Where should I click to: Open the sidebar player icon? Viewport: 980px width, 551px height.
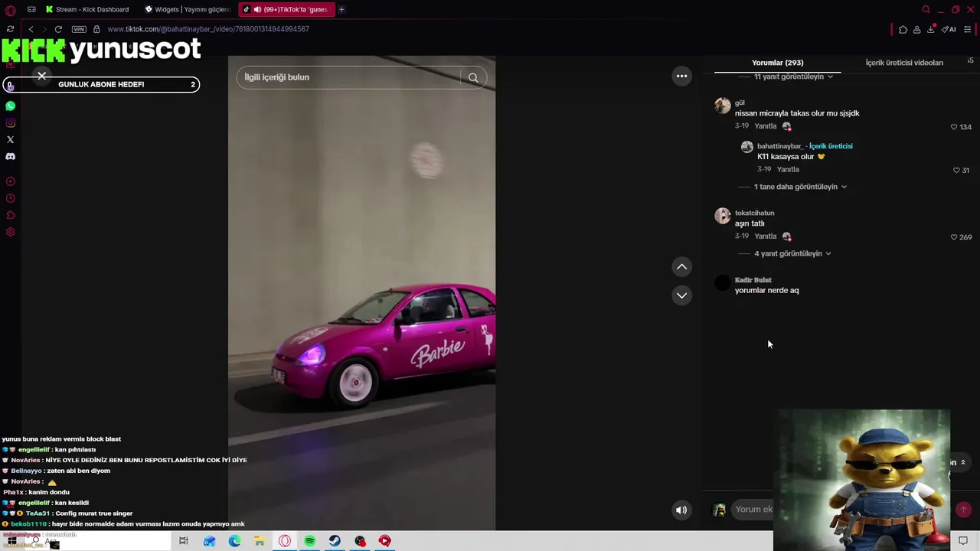coord(10,181)
